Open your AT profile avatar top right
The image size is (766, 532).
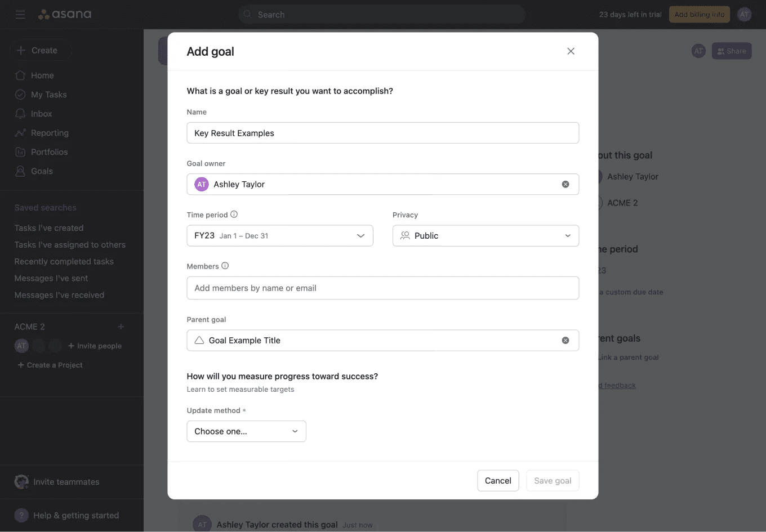coord(745,14)
